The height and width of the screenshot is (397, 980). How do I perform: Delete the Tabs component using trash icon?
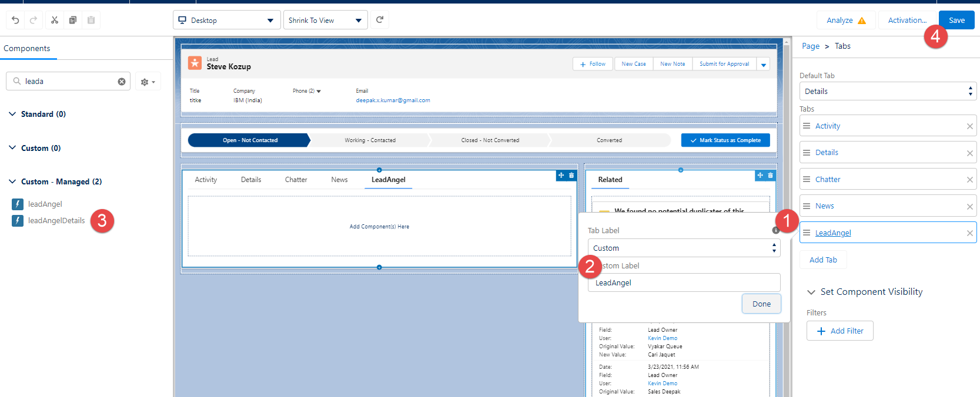(571, 176)
